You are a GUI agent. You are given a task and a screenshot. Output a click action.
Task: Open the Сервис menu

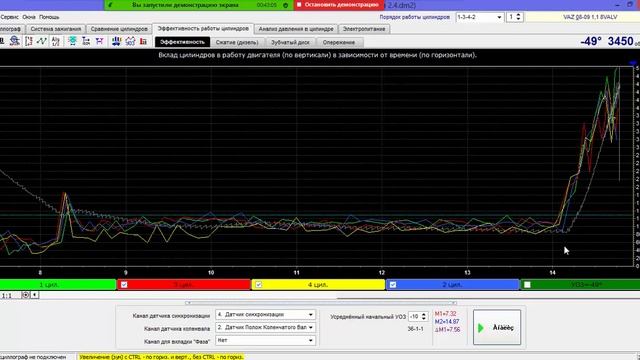[x=9, y=17]
